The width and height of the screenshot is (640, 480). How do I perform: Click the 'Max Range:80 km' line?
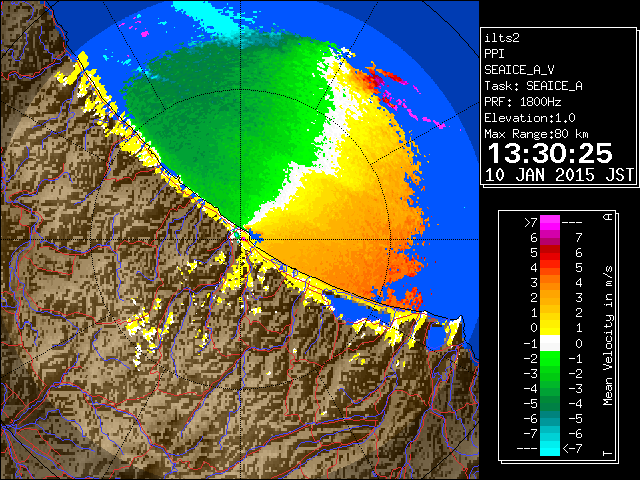(x=536, y=134)
